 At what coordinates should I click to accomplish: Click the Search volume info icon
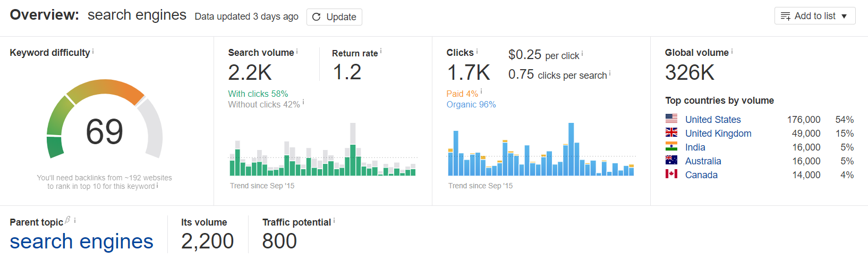297,52
